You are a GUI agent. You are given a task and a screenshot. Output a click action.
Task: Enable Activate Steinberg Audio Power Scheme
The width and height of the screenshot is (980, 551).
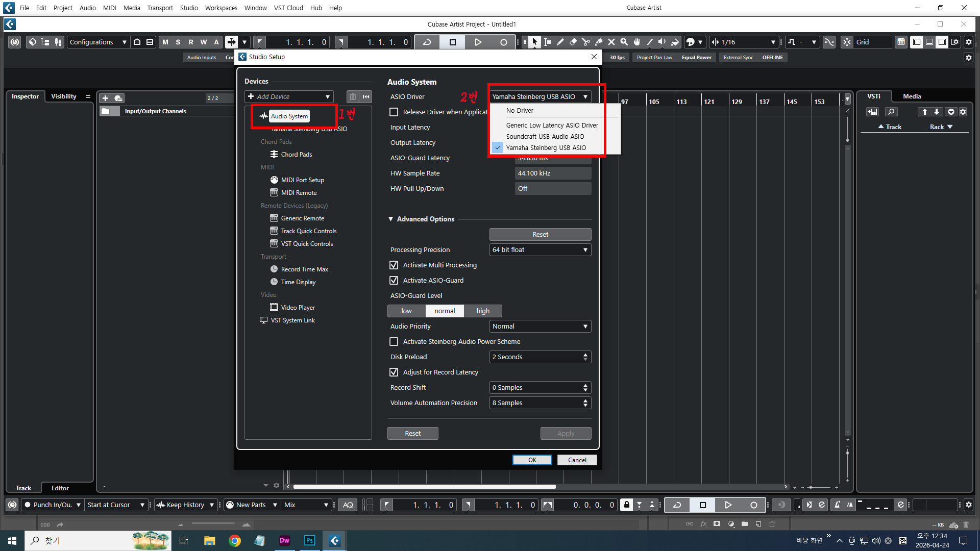point(394,341)
